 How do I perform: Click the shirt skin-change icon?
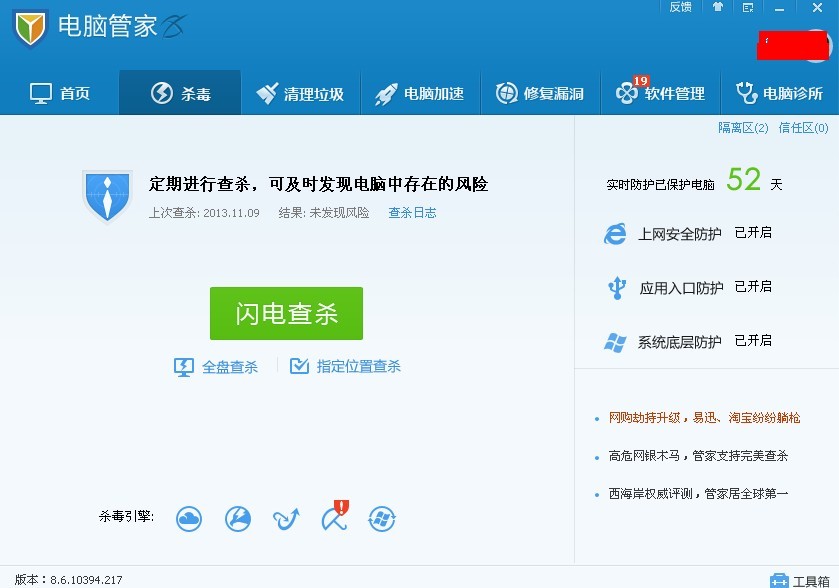point(718,7)
